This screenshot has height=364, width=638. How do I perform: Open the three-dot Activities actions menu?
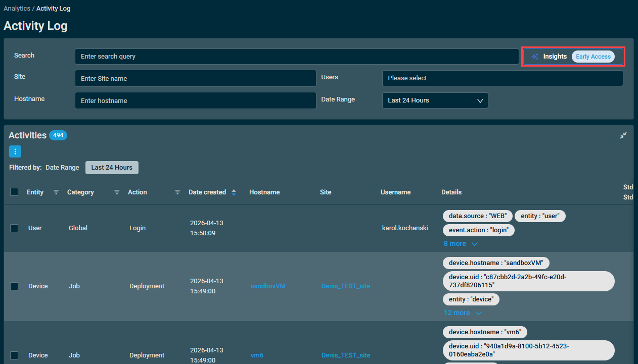coord(15,151)
